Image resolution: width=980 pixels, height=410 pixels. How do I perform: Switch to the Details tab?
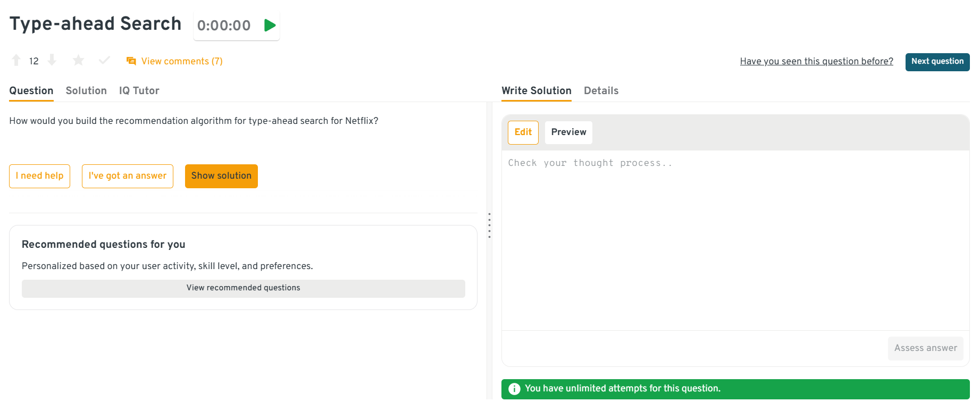601,90
